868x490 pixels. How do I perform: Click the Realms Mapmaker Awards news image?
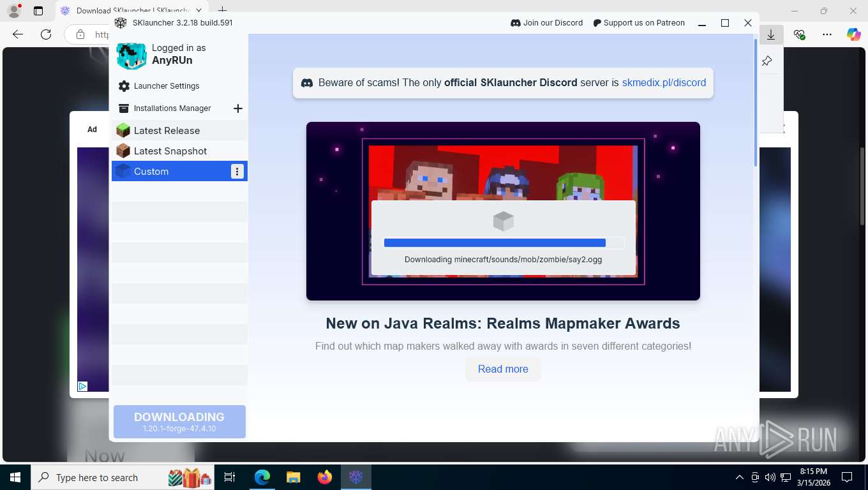pyautogui.click(x=503, y=211)
